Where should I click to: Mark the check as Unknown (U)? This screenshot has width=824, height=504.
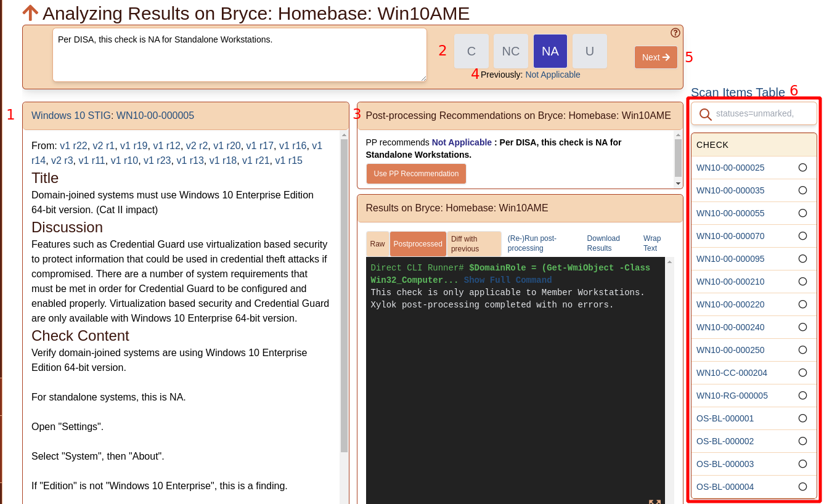click(590, 51)
